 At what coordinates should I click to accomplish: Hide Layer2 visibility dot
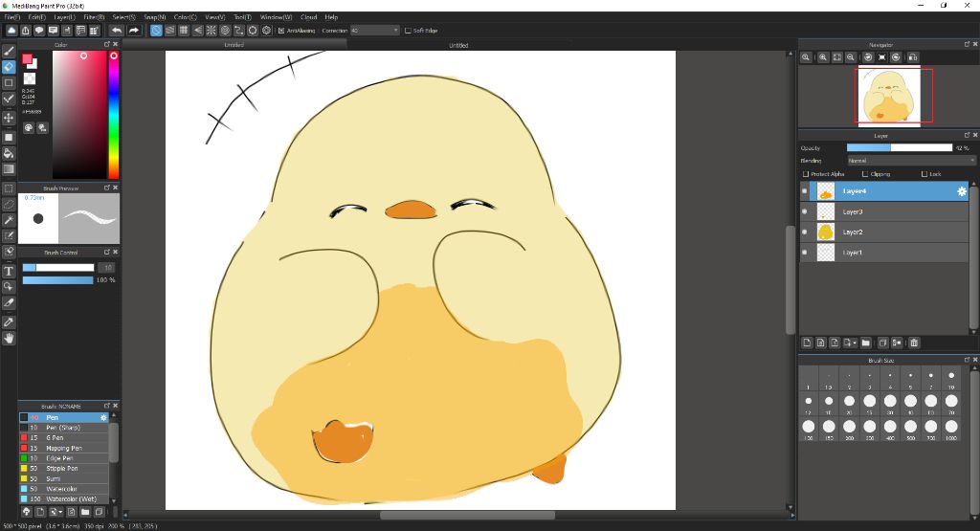point(804,232)
